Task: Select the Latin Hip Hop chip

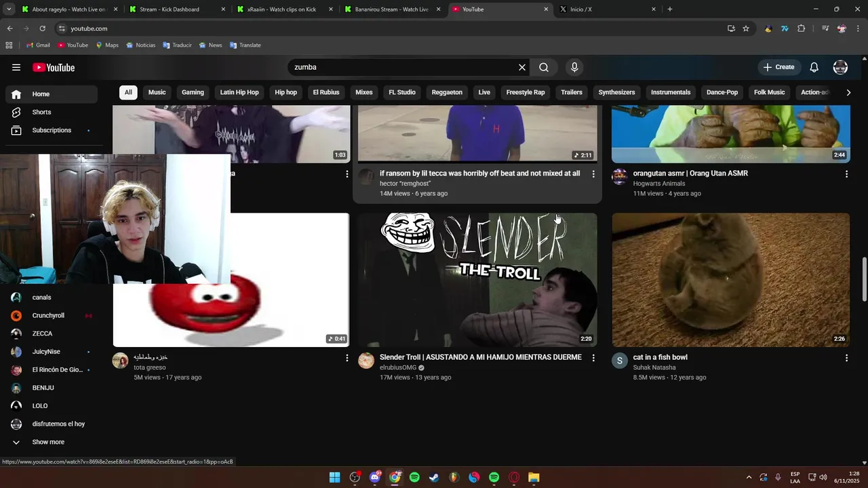Action: click(x=239, y=92)
